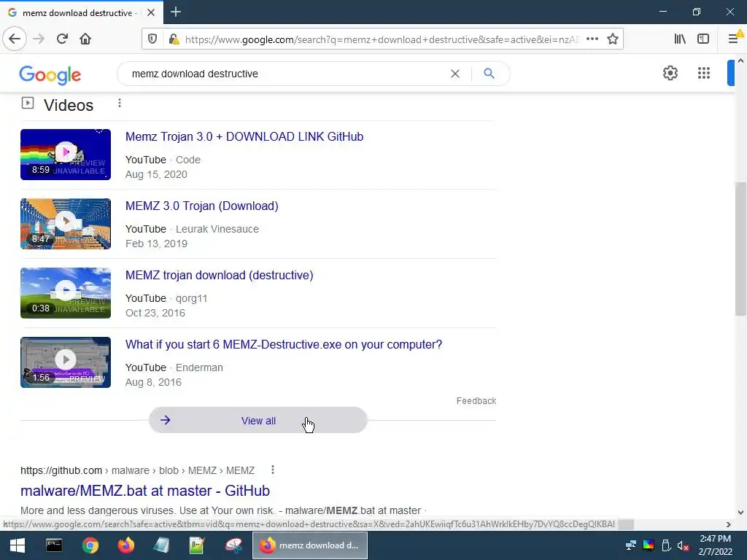Image resolution: width=747 pixels, height=560 pixels.
Task: Open the Google apps grid
Action: 704,73
